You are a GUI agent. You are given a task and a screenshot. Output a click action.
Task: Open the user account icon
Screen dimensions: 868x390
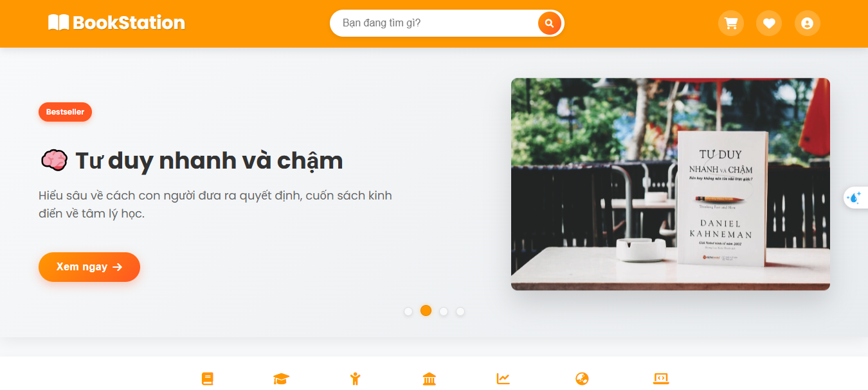tap(808, 23)
